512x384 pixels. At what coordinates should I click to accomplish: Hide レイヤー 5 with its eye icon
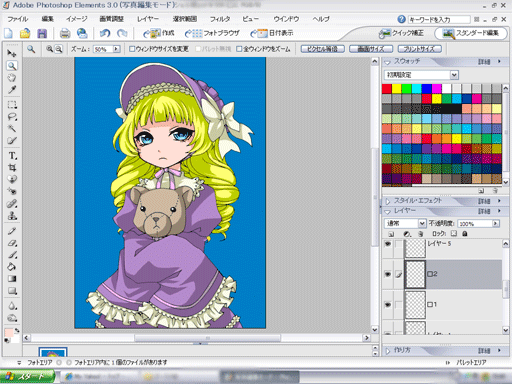point(388,244)
